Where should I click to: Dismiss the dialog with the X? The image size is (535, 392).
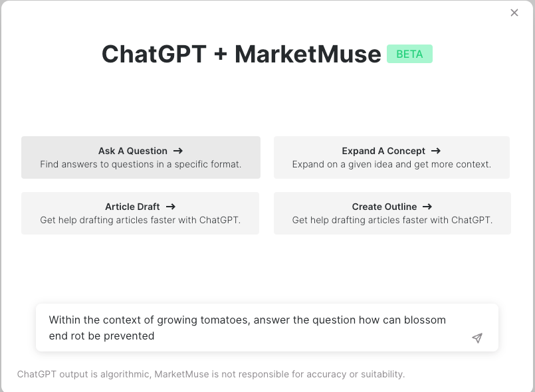(x=514, y=13)
